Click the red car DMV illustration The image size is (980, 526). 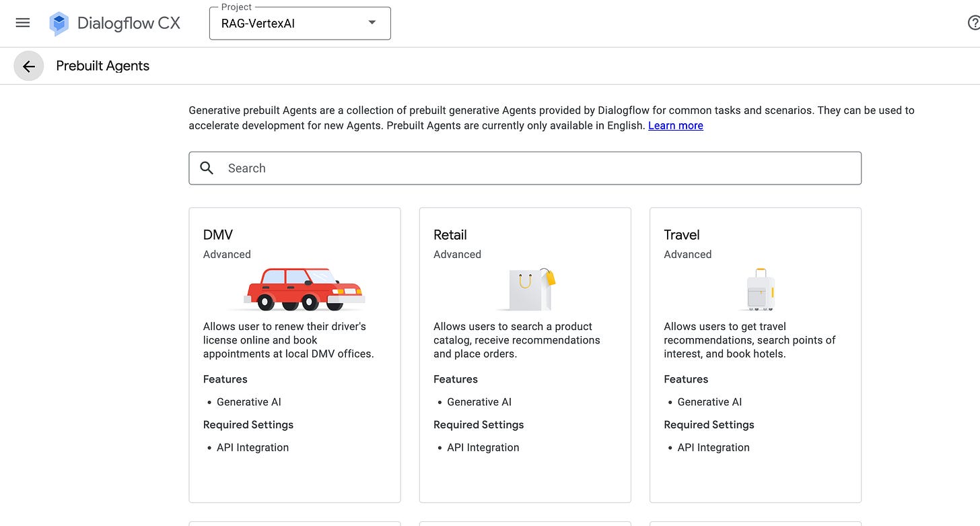point(304,289)
